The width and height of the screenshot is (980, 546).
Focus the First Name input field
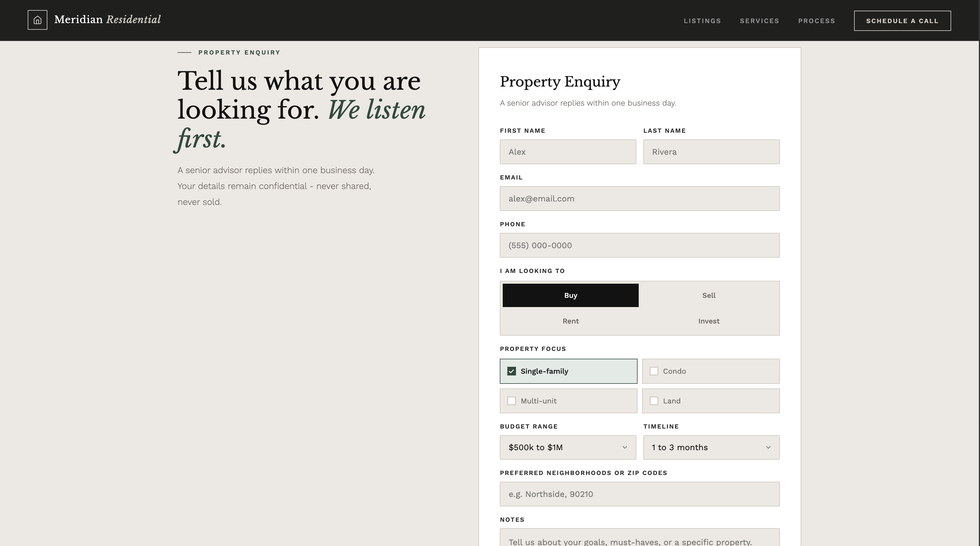(x=568, y=152)
